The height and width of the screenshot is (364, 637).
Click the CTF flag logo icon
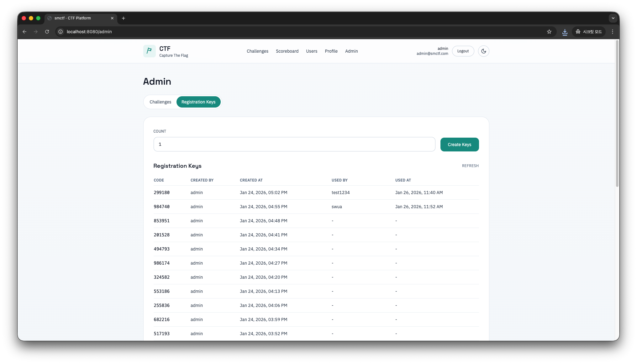click(x=149, y=51)
